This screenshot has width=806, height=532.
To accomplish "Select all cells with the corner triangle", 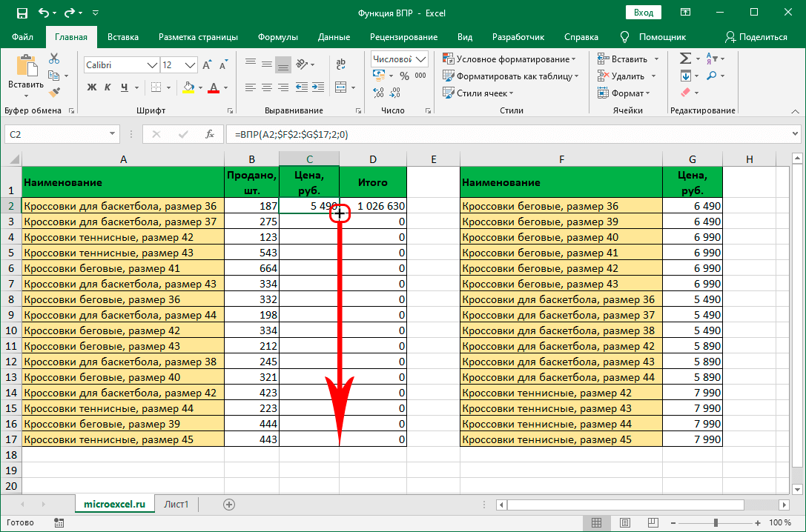I will (x=13, y=159).
